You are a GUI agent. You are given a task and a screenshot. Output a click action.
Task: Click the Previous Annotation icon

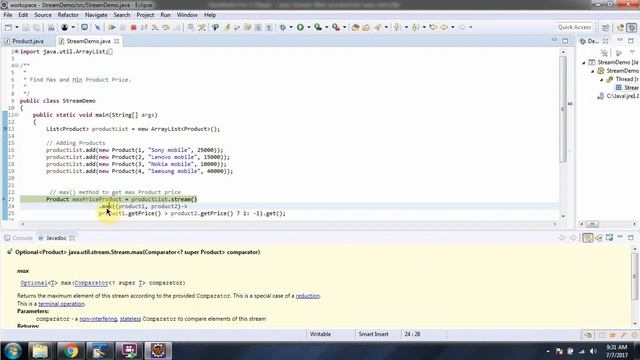(416, 27)
